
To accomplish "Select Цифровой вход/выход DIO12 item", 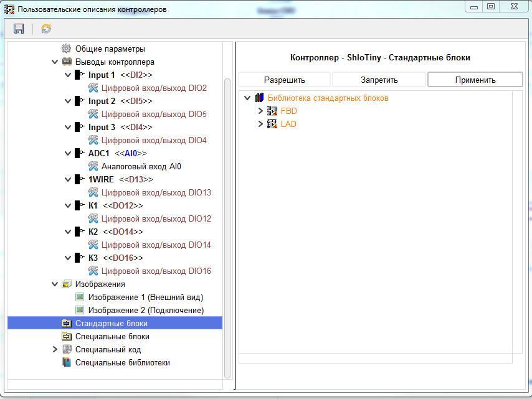I will click(156, 218).
